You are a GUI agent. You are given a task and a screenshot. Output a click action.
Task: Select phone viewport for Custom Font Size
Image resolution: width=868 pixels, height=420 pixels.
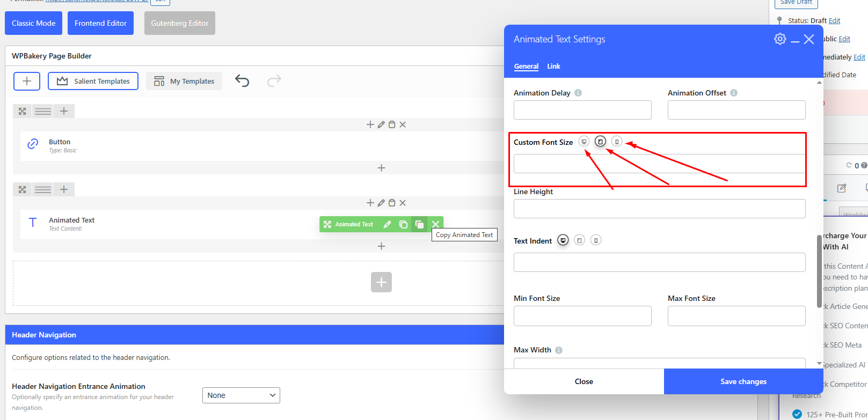pos(617,142)
